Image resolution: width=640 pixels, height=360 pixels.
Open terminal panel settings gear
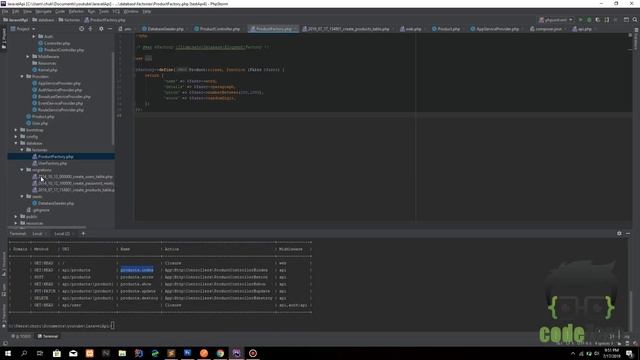pos(619,233)
